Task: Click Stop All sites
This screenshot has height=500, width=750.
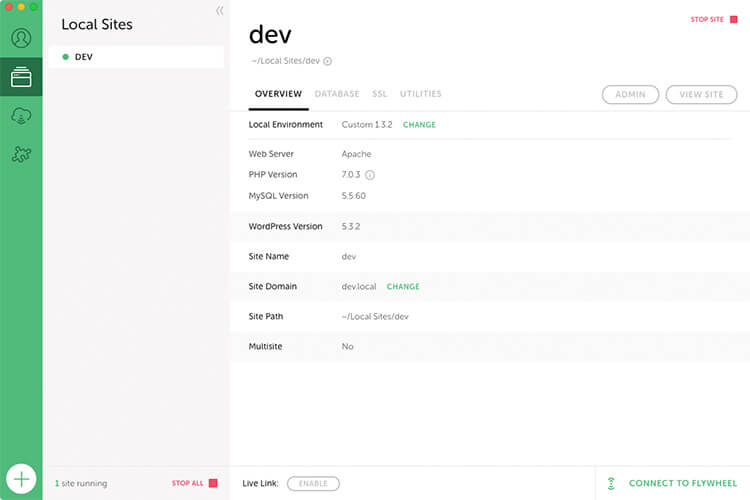Action: coord(194,483)
